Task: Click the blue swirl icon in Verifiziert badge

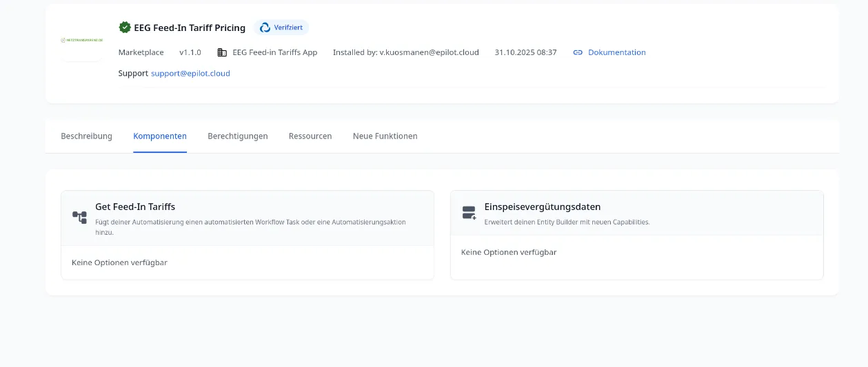Action: (x=265, y=28)
